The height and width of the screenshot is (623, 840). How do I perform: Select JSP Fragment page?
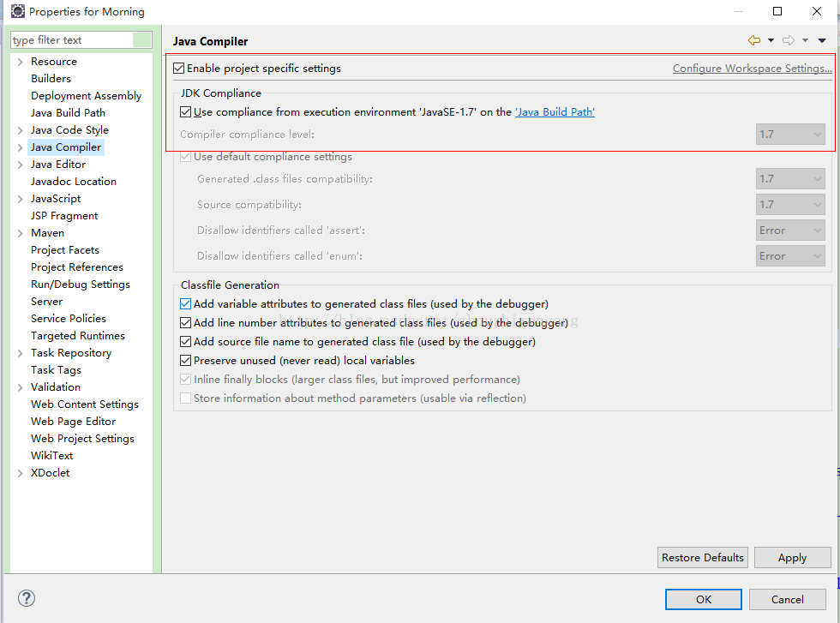pyautogui.click(x=64, y=216)
